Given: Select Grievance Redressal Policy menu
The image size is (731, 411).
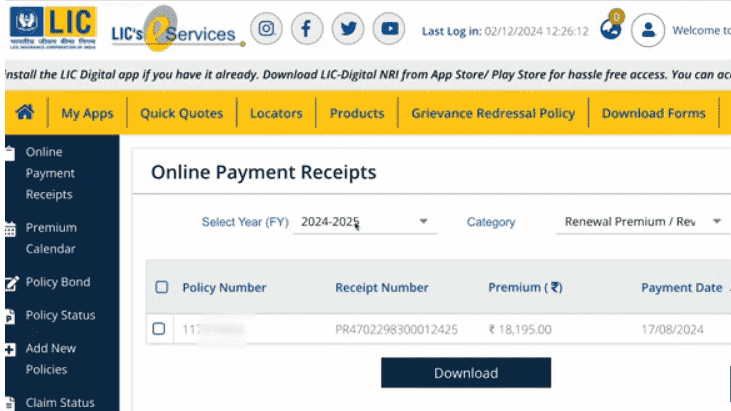Looking at the screenshot, I should pyautogui.click(x=493, y=113).
